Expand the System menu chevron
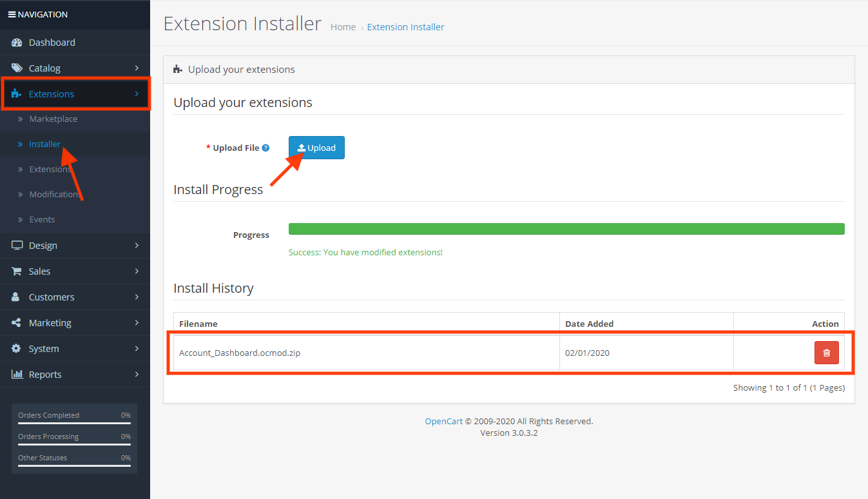 click(137, 348)
